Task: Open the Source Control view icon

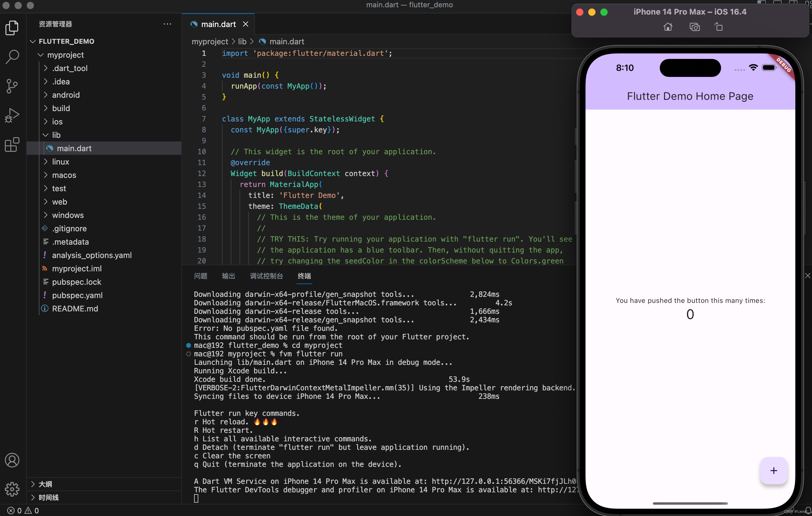Action: click(x=12, y=86)
